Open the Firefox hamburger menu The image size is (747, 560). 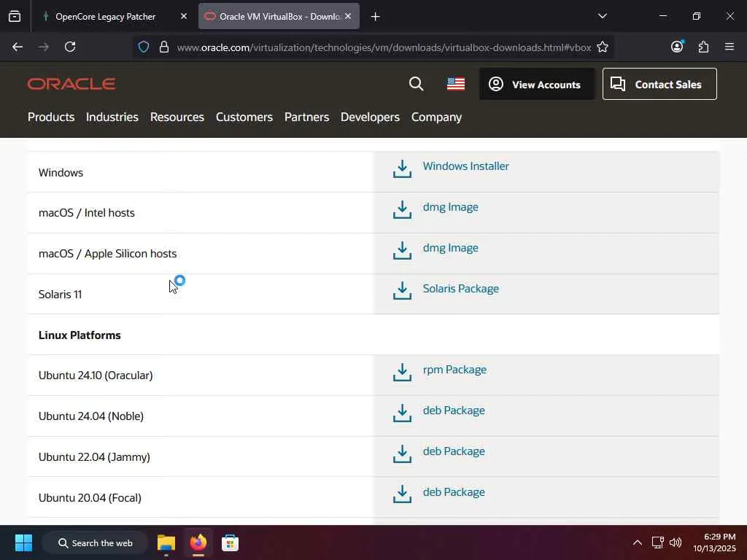729,47
